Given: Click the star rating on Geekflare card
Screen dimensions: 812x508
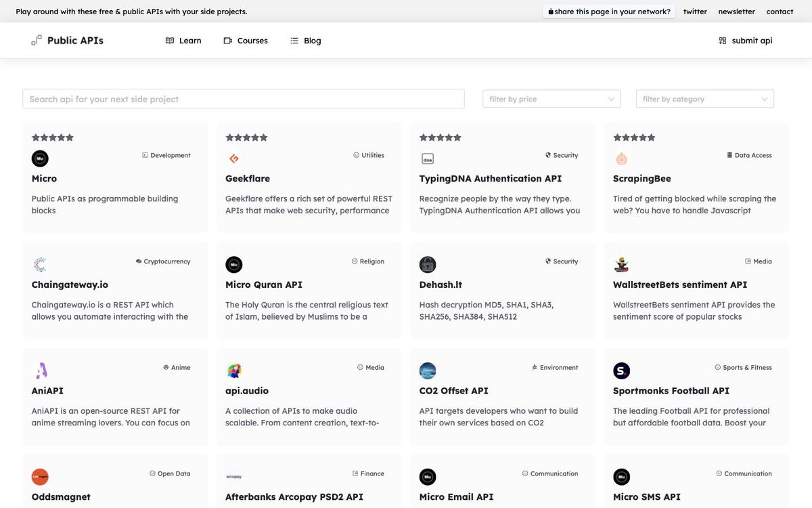Looking at the screenshot, I should click(246, 137).
